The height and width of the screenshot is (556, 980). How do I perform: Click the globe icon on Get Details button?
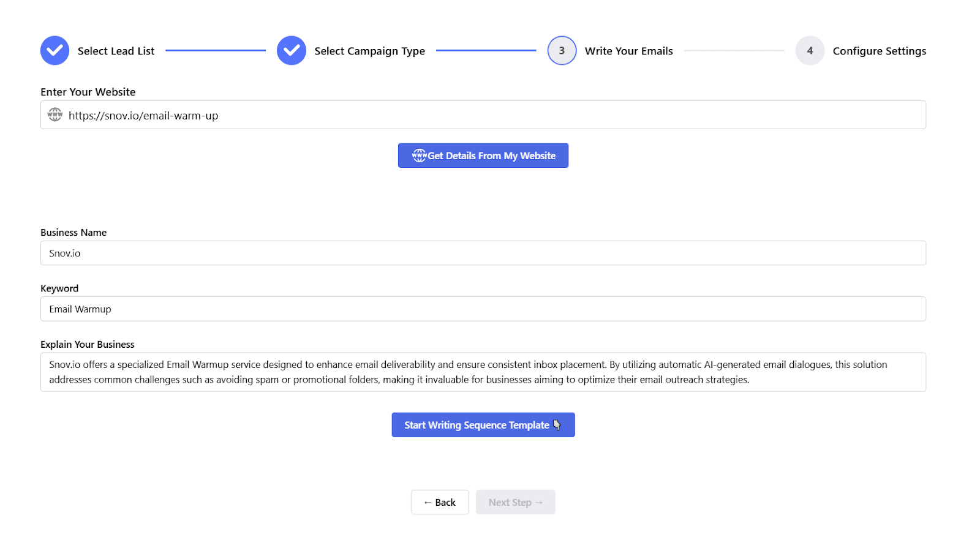(x=420, y=155)
